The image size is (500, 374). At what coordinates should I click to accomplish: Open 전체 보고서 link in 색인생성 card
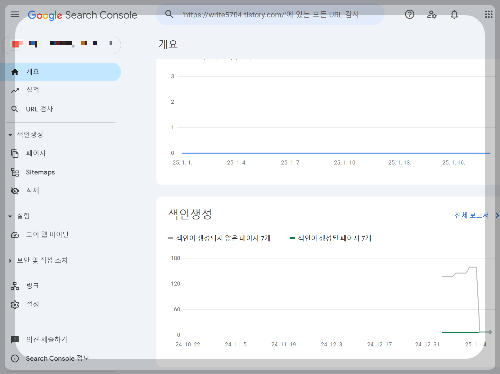point(476,215)
